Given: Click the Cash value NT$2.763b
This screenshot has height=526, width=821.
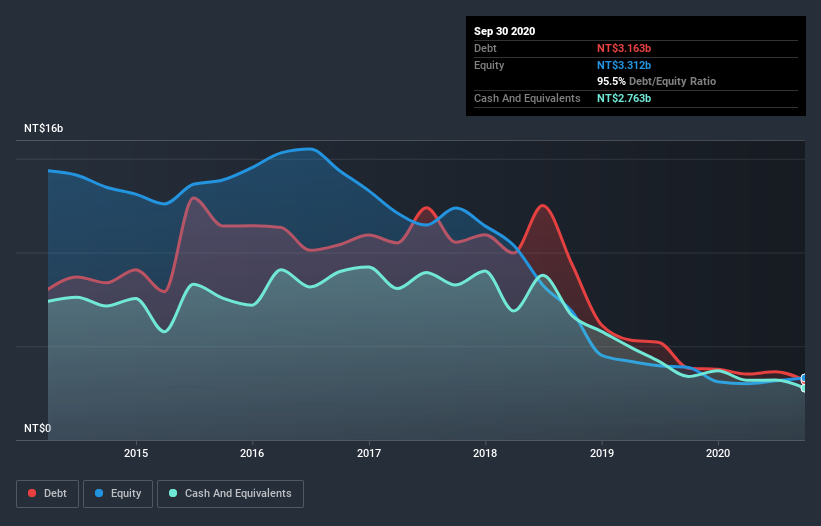Looking at the screenshot, I should [624, 98].
